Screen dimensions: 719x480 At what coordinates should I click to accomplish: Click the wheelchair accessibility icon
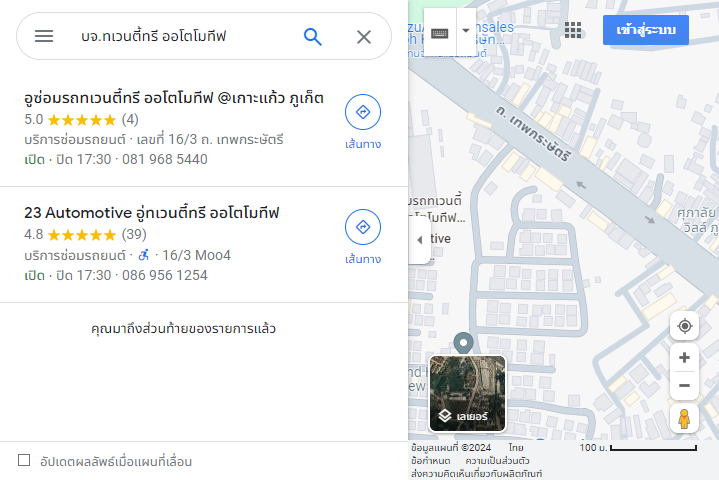pos(144,255)
